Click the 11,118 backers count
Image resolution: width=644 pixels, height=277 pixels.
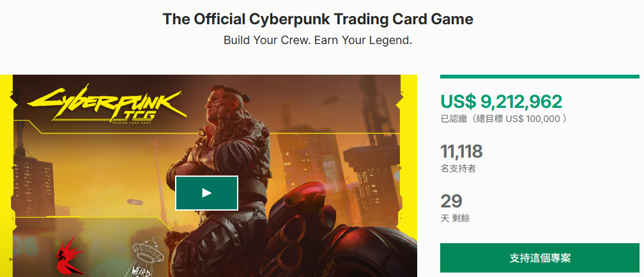[461, 152]
